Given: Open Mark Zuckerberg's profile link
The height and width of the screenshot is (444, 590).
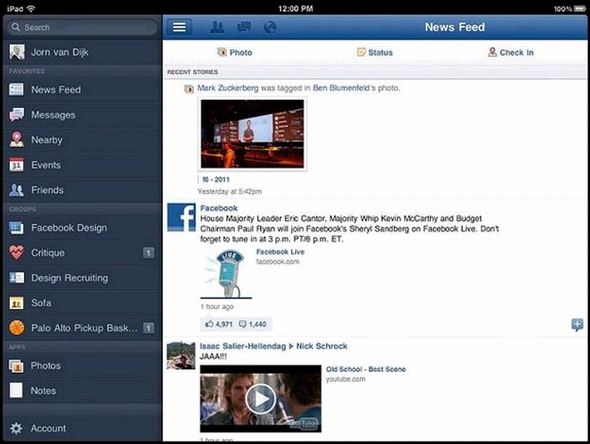Looking at the screenshot, I should coord(228,88).
